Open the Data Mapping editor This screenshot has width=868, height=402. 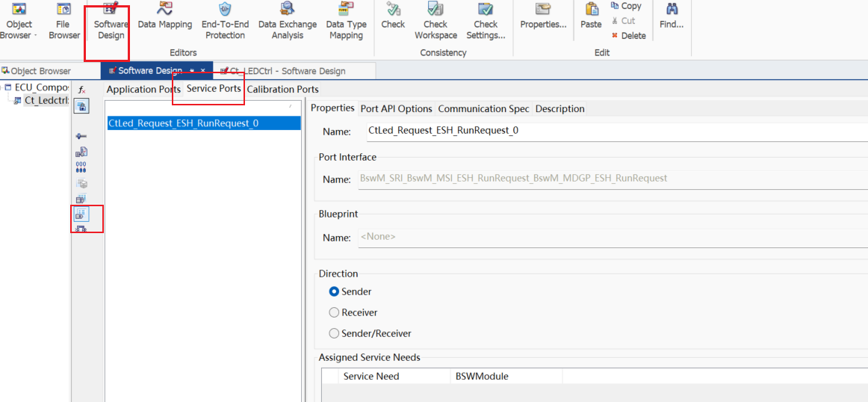pyautogui.click(x=165, y=16)
